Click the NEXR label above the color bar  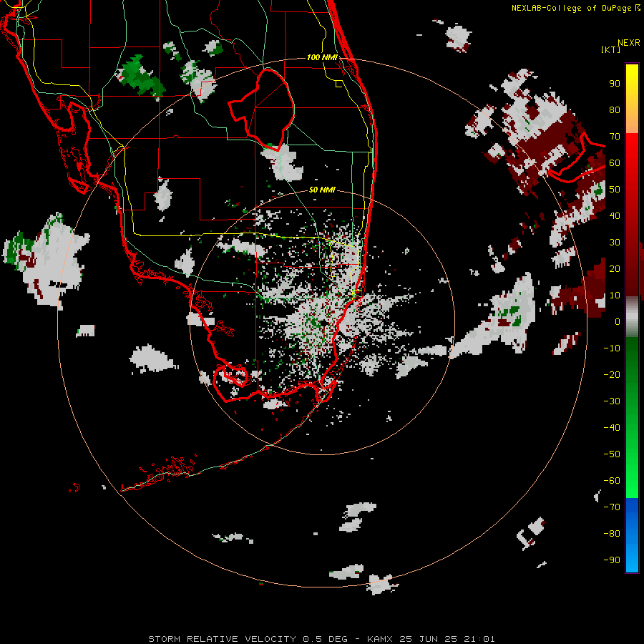(628, 43)
